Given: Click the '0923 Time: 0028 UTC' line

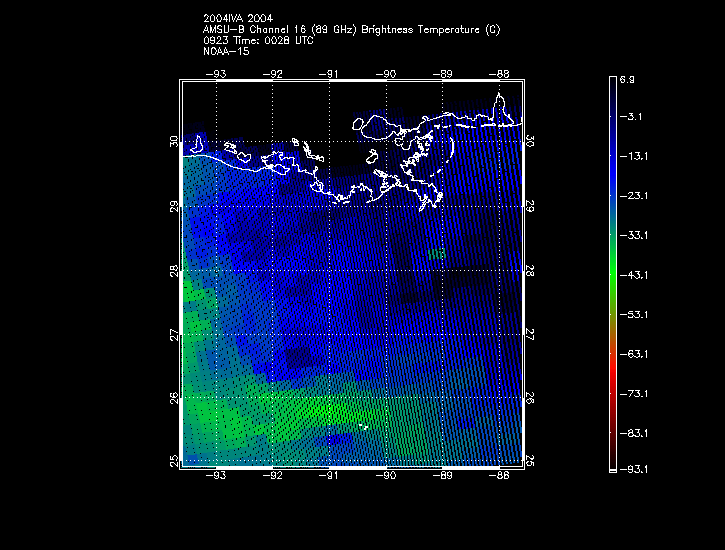Looking at the screenshot, I should [258, 41].
